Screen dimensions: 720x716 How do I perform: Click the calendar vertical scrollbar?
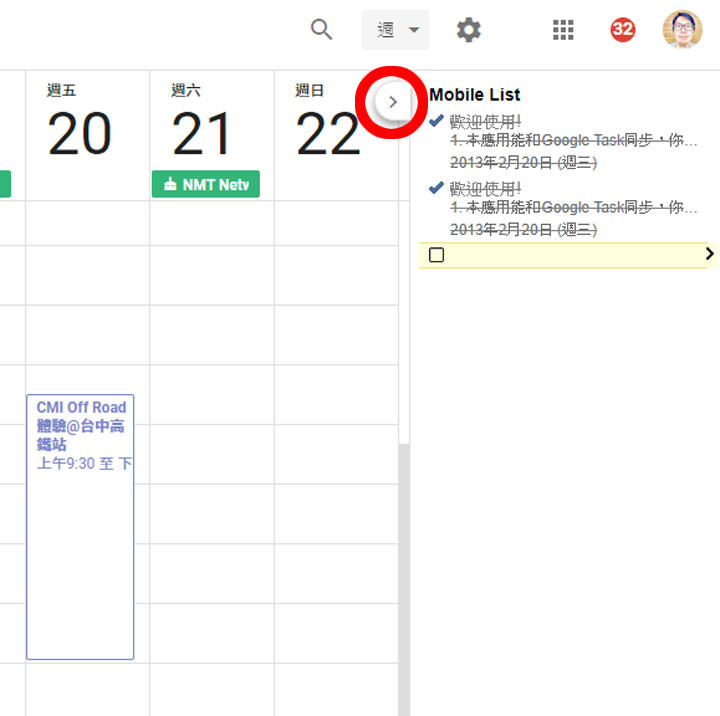[404, 579]
